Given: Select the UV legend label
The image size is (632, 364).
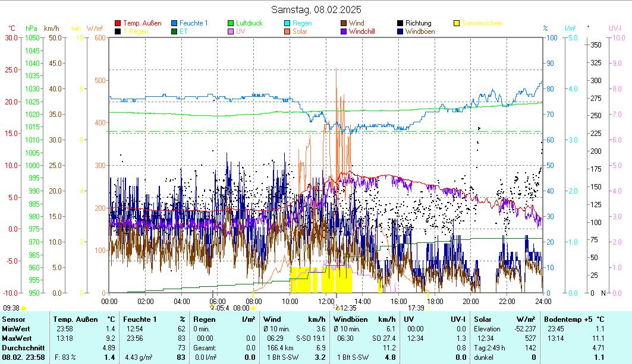Looking at the screenshot, I should pos(240,31).
